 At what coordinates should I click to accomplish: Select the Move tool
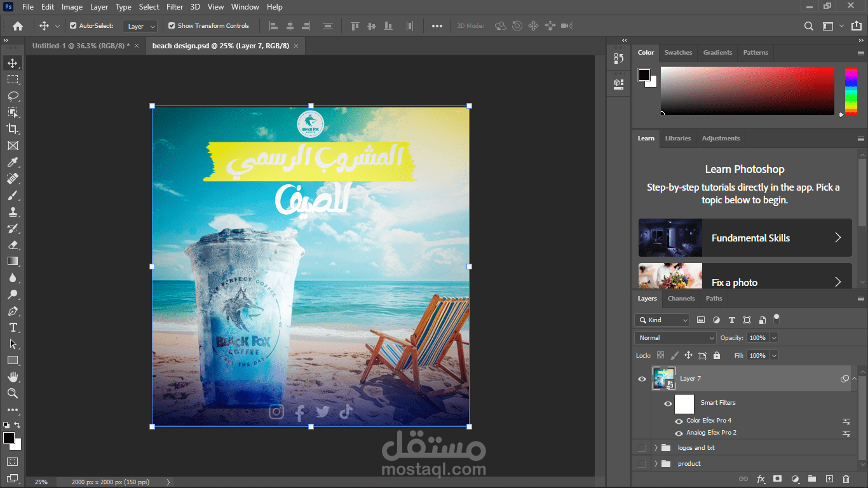(12, 63)
